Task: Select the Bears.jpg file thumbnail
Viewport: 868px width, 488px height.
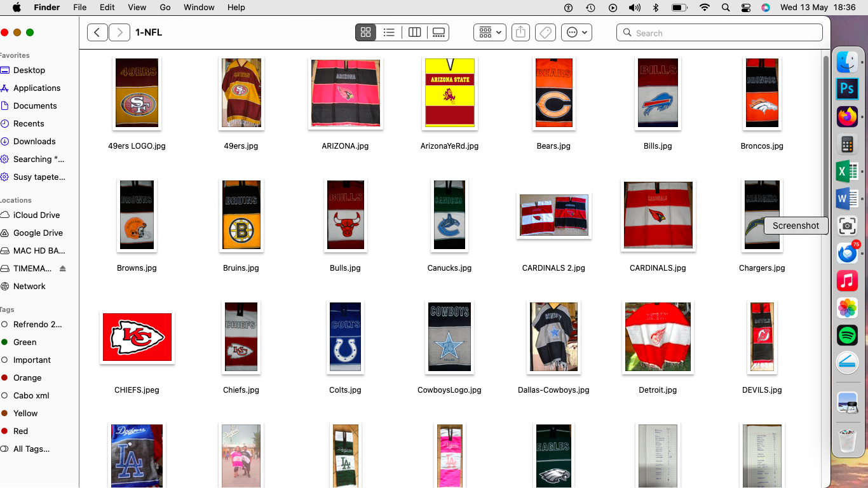Action: click(553, 93)
